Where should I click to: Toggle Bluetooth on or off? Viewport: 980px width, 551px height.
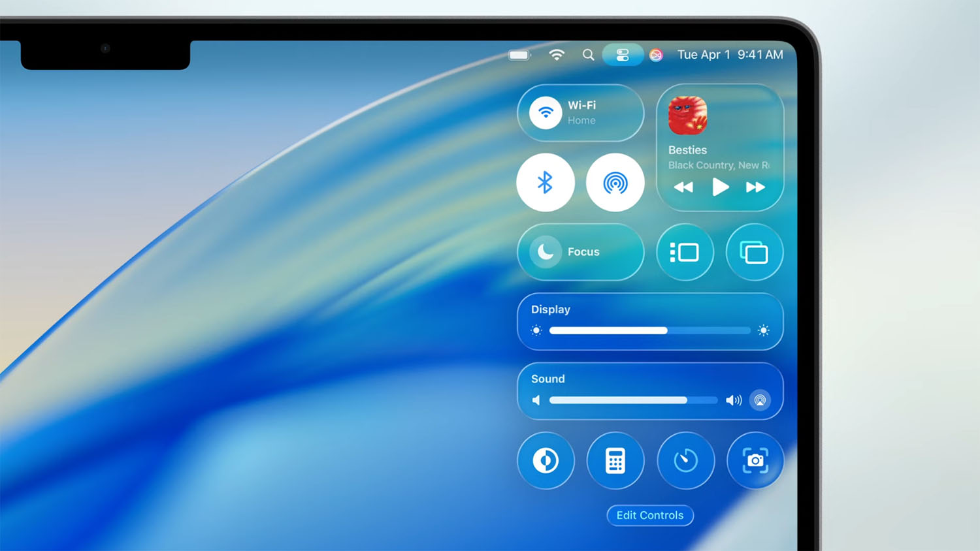click(x=546, y=183)
